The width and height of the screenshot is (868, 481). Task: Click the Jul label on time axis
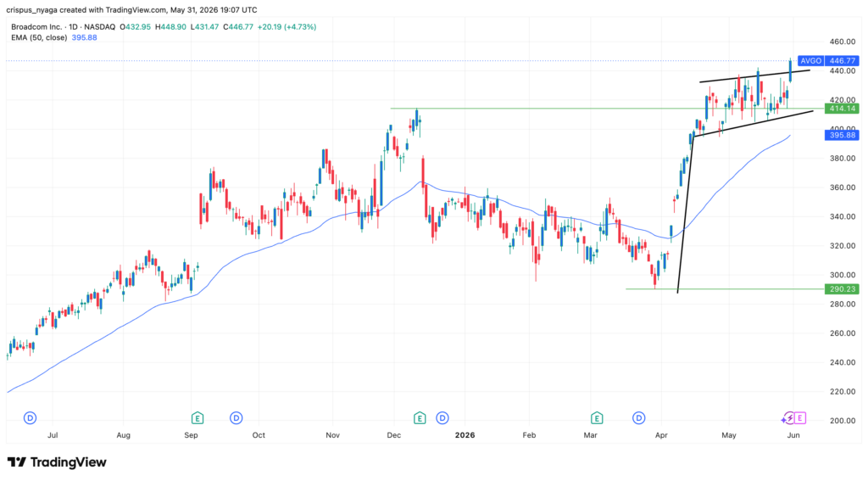[53, 435]
